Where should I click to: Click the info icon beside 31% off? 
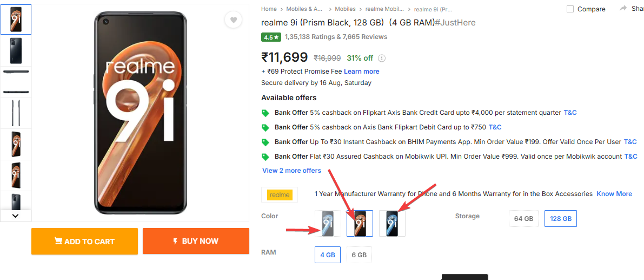[382, 58]
